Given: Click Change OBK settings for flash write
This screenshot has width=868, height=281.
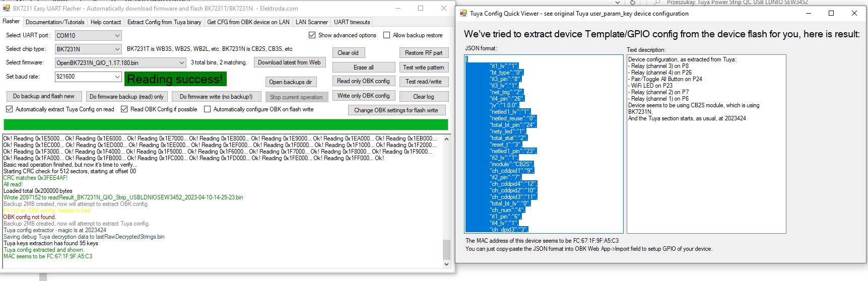Looking at the screenshot, I should (x=396, y=110).
